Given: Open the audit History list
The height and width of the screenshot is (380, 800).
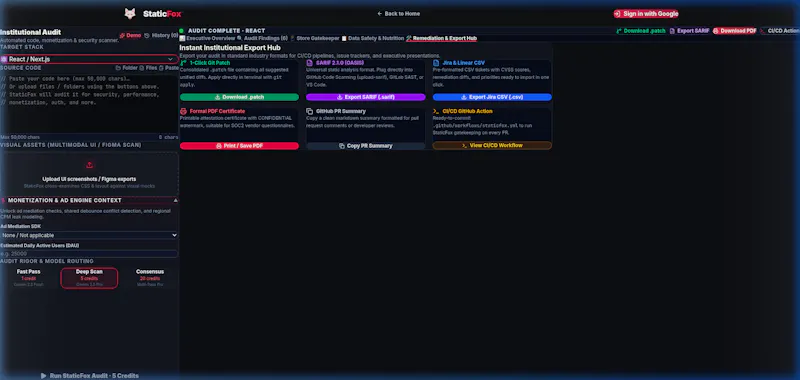Looking at the screenshot, I should pyautogui.click(x=161, y=35).
